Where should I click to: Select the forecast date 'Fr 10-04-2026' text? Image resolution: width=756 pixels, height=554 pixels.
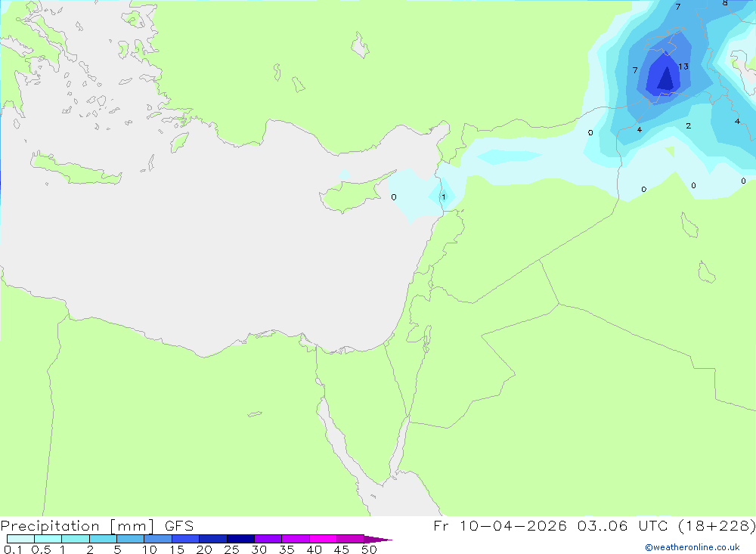point(500,525)
